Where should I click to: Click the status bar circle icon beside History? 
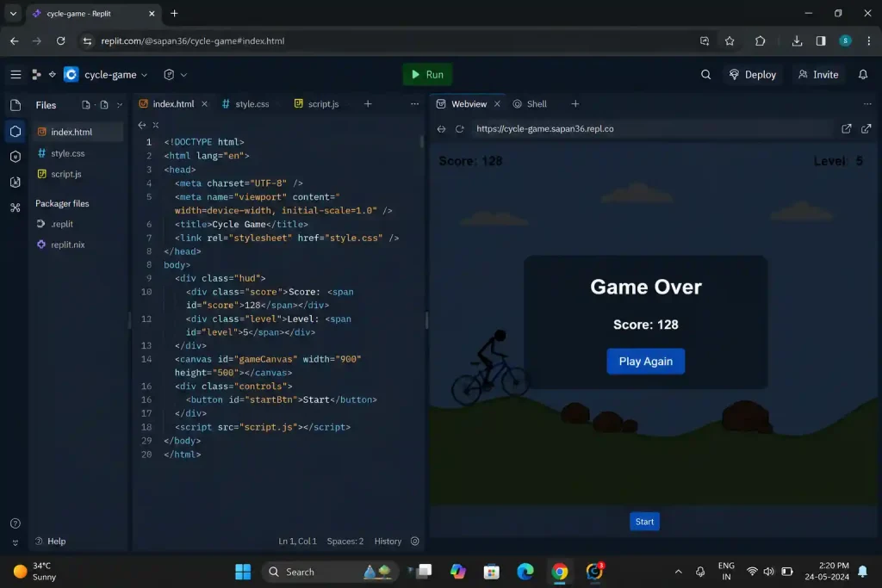tap(414, 542)
